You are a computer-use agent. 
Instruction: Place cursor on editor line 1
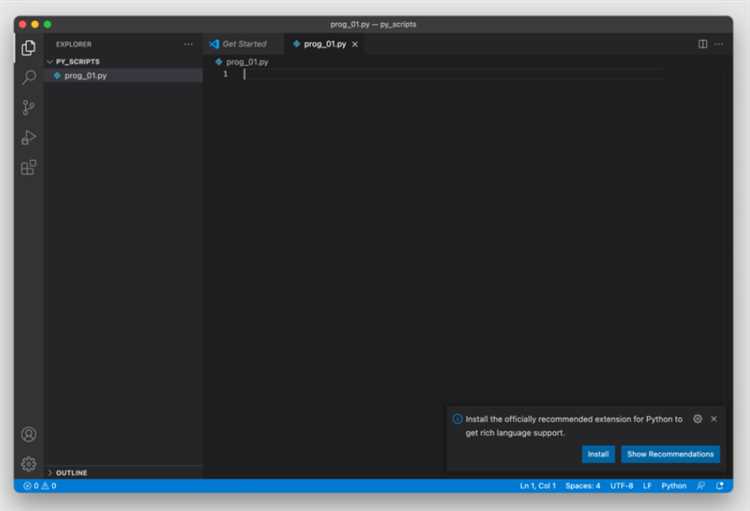(x=450, y=74)
